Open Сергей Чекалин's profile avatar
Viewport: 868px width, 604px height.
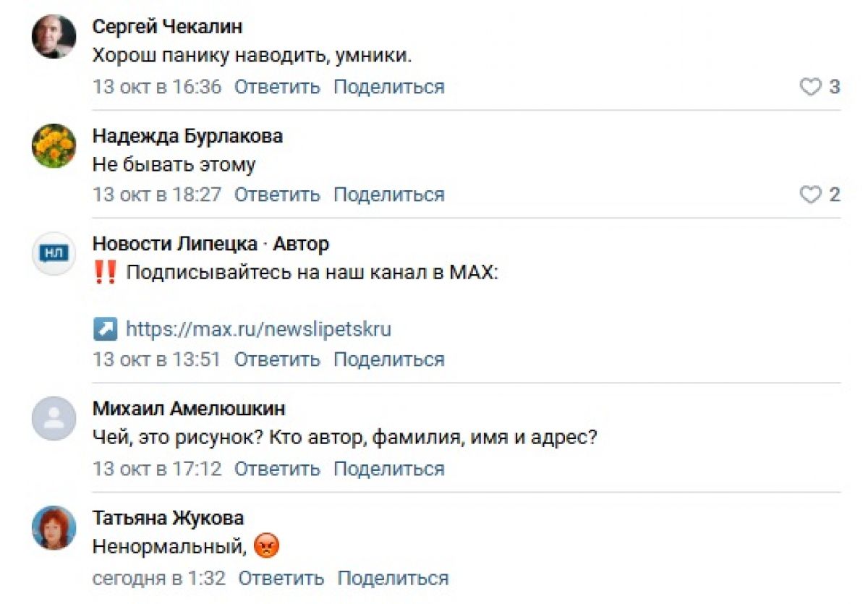coord(54,37)
